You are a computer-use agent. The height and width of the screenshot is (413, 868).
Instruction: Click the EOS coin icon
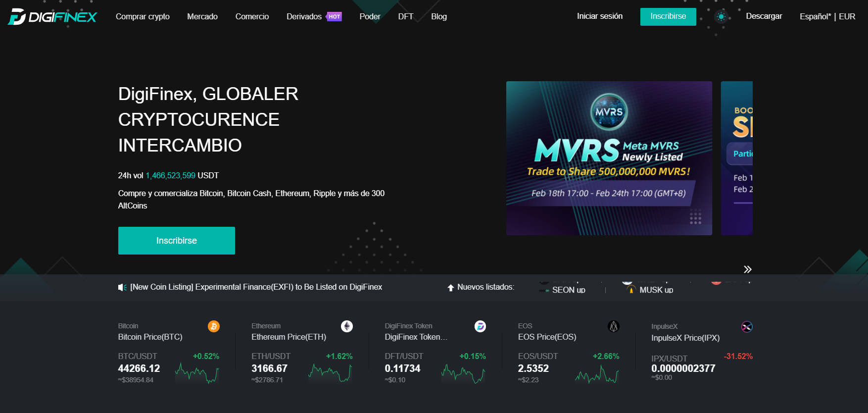click(614, 326)
